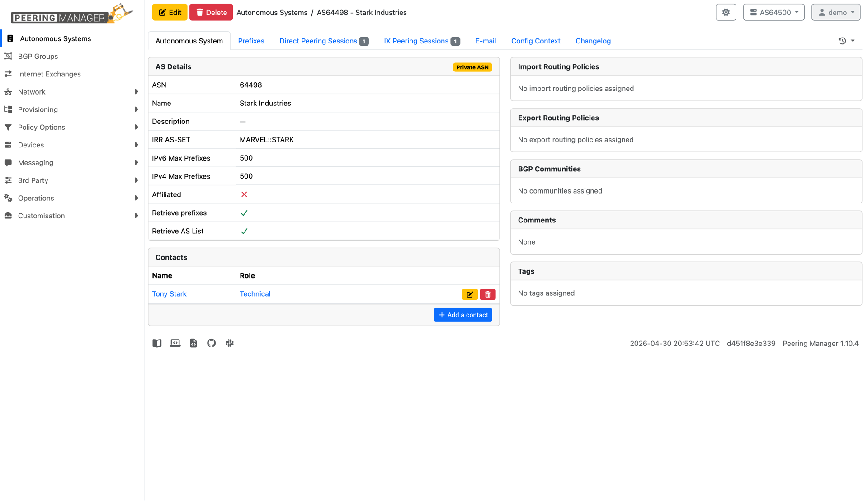Image resolution: width=868 pixels, height=501 pixels.
Task: Switch to the Config Context tab
Action: pyautogui.click(x=536, y=41)
